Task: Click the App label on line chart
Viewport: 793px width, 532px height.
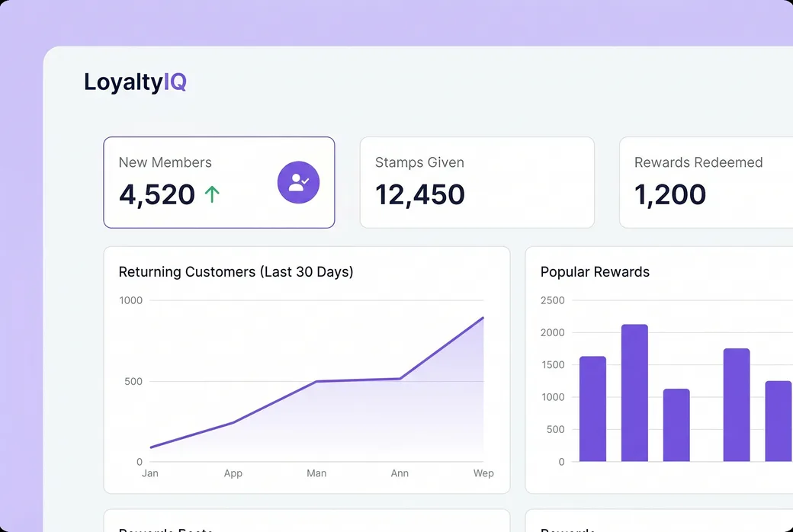Action: pos(233,473)
